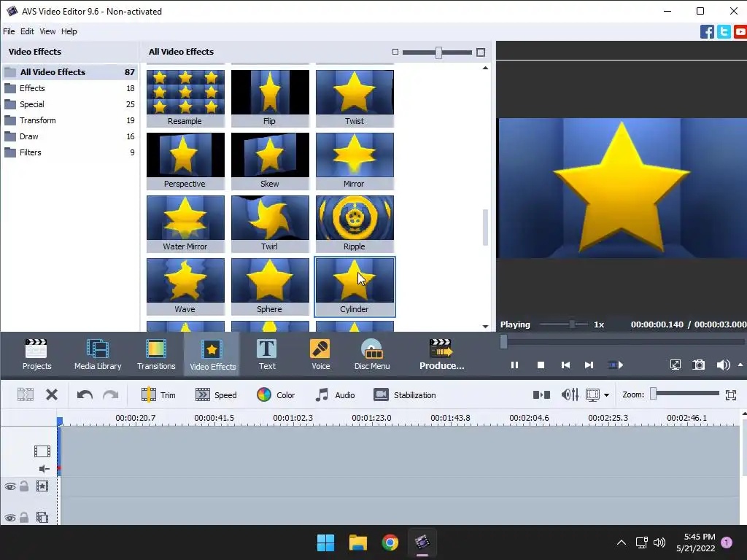Click the split timeline icon
Screen dimensions: 747x560
tap(26, 394)
